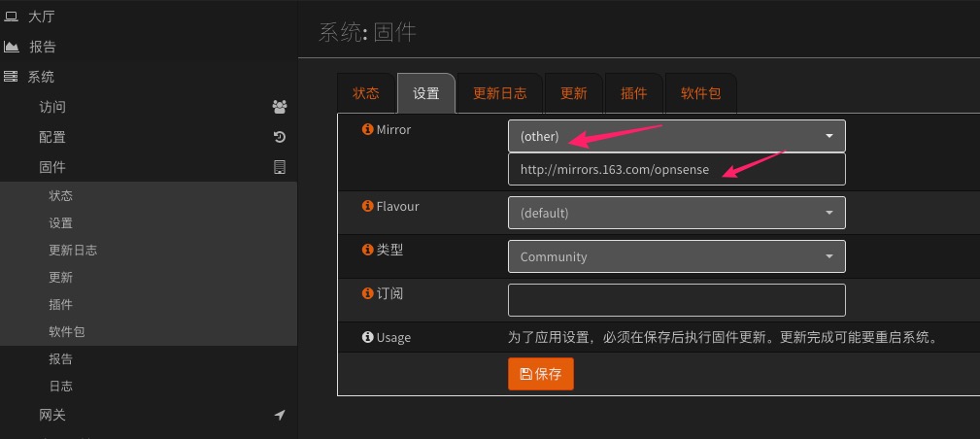Click the info icon beside Mirror

[x=367, y=129]
